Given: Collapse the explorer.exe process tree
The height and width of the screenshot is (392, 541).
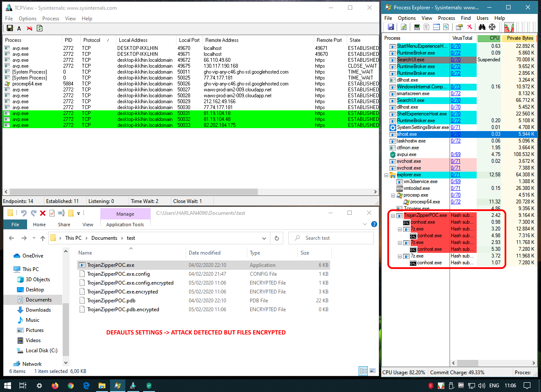Looking at the screenshot, I should 386,175.
